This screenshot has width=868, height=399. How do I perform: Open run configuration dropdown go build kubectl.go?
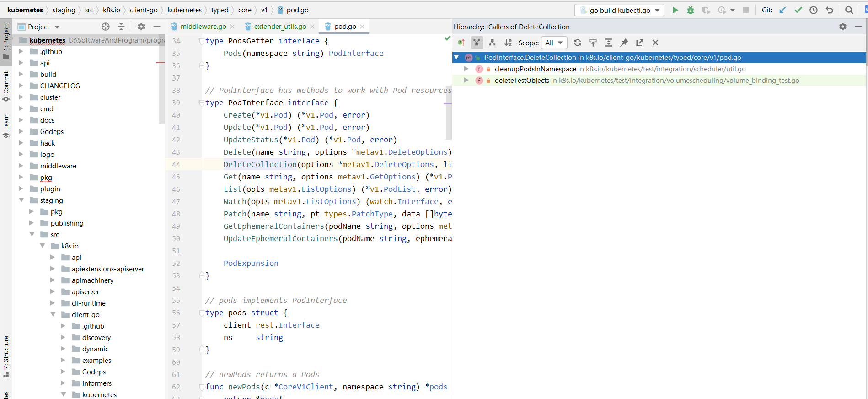click(x=620, y=10)
